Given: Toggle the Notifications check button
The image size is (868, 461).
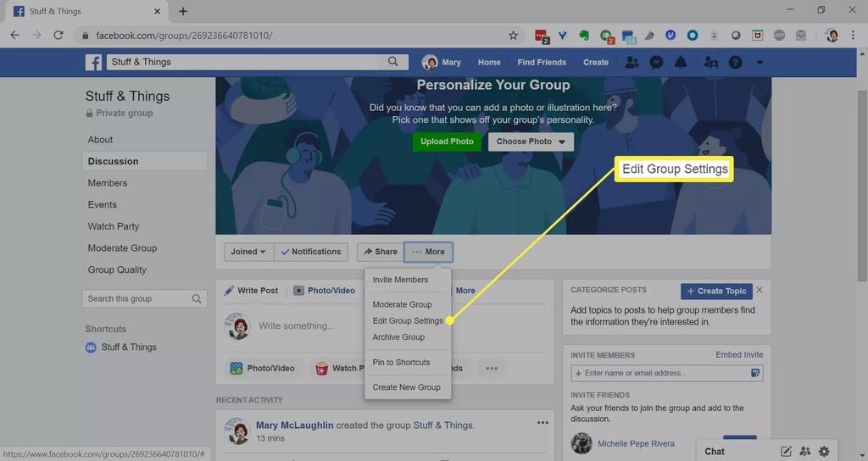Looking at the screenshot, I should [311, 252].
